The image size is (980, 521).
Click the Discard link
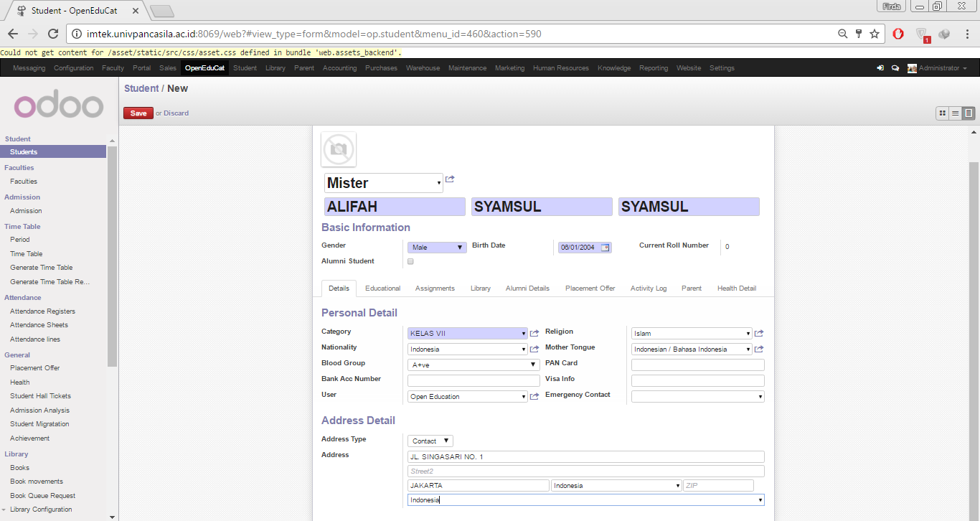tap(176, 113)
